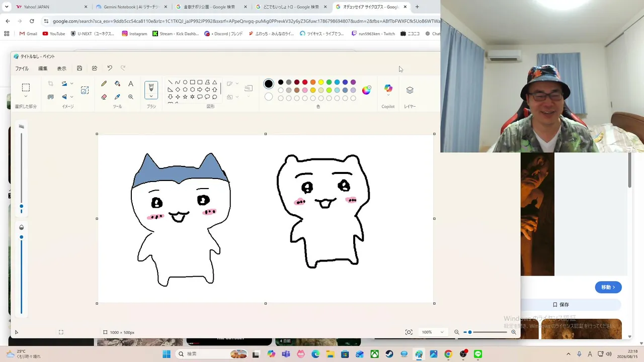Open Chrome apps grid in bookmarks bar
The height and width of the screenshot is (362, 644).
click(x=7, y=34)
